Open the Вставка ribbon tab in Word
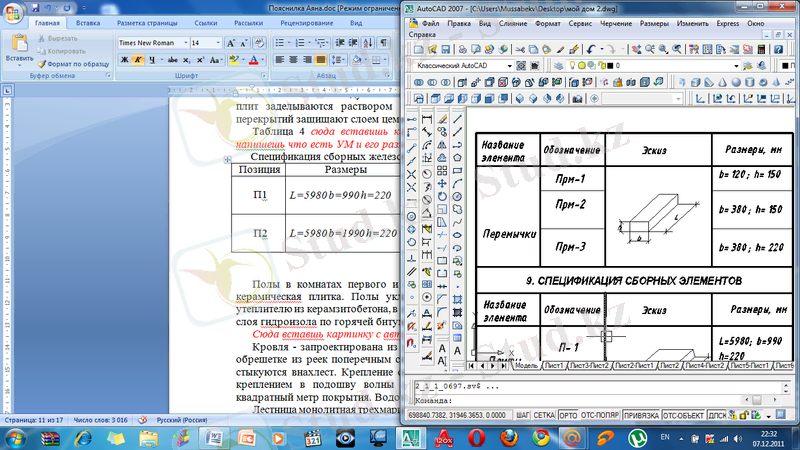 click(x=88, y=21)
